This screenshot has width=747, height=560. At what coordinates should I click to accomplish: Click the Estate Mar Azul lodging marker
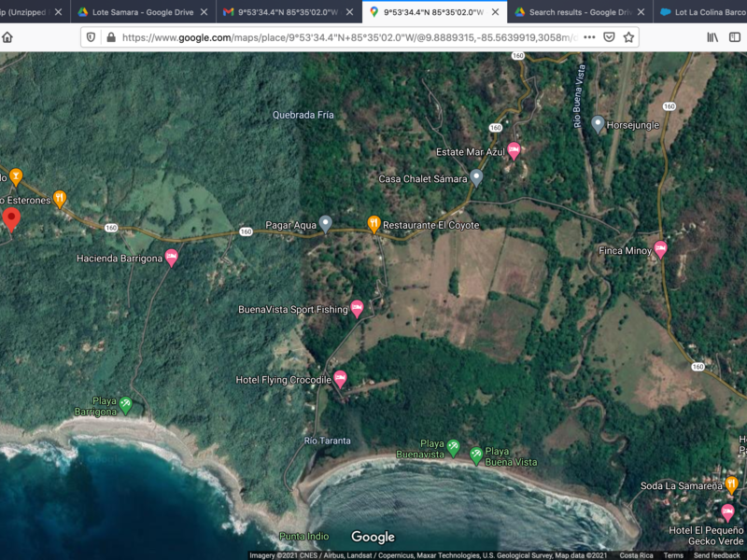point(514,151)
